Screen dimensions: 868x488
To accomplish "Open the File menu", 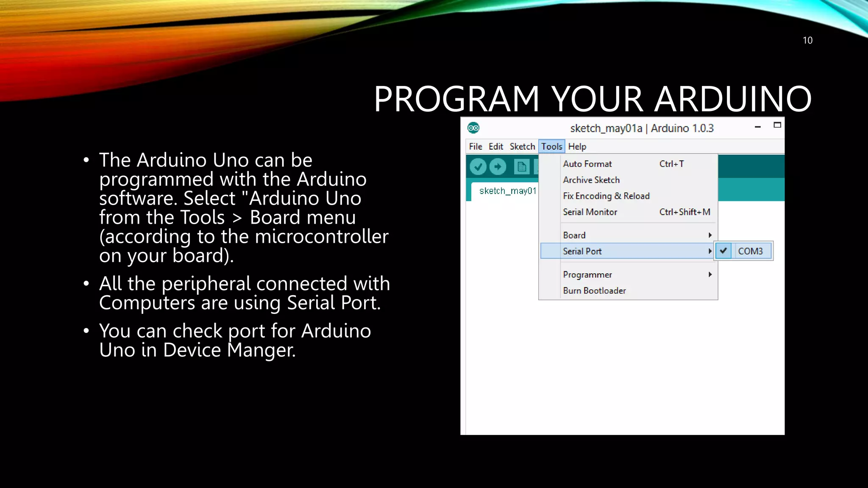I will tap(476, 147).
